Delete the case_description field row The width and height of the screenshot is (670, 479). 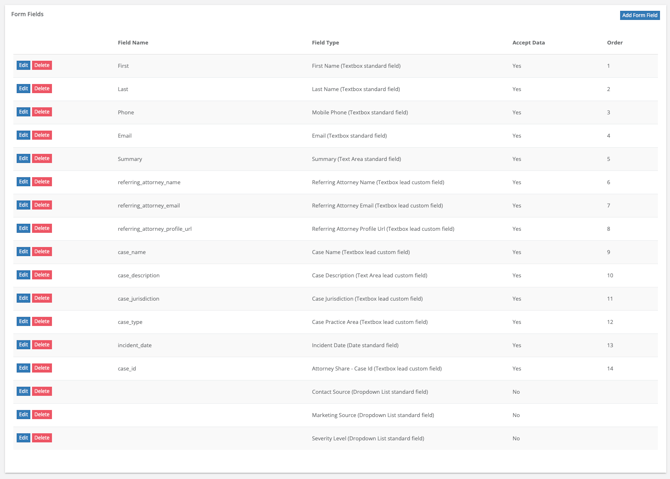pyautogui.click(x=42, y=275)
